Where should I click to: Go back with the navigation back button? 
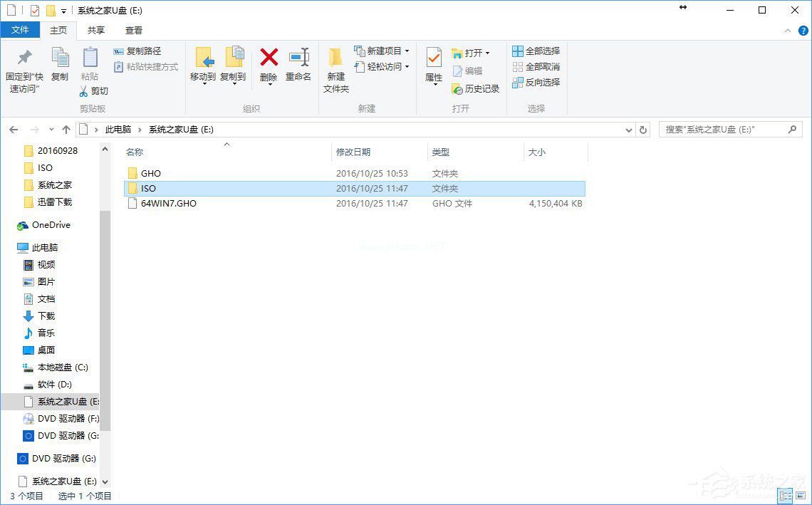[13, 129]
